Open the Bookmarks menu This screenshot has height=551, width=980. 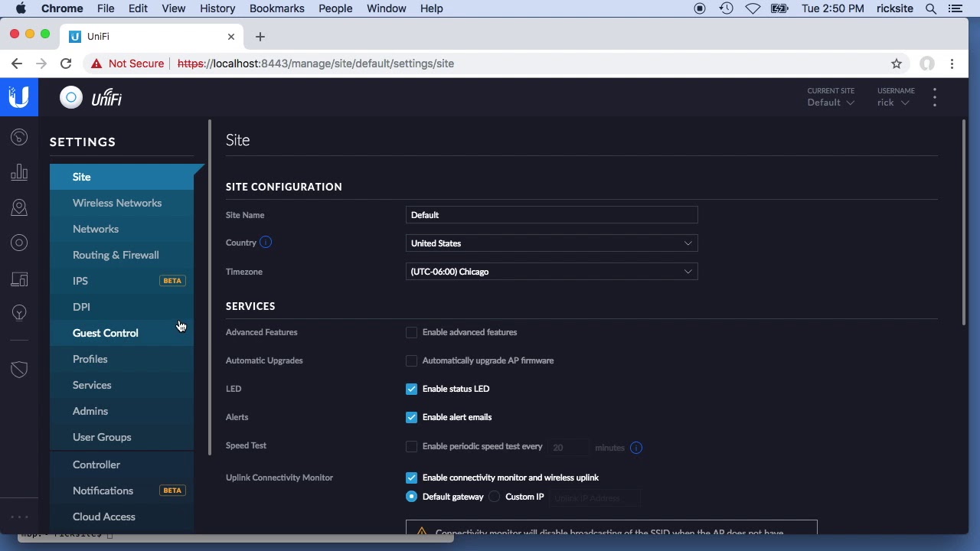coord(277,8)
